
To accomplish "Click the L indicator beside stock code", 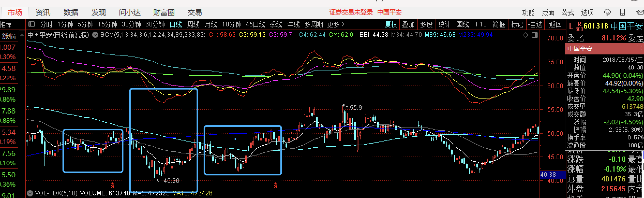I will coord(571,26).
